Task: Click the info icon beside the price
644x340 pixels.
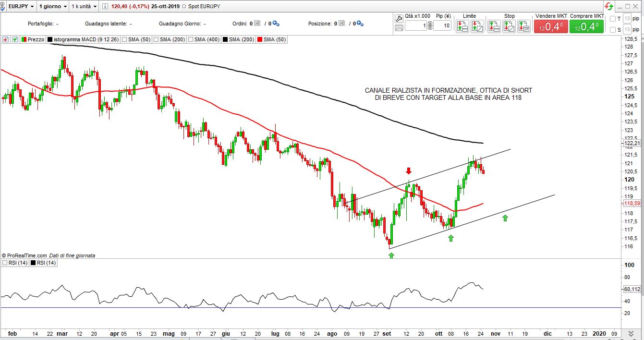Action: 105,7
